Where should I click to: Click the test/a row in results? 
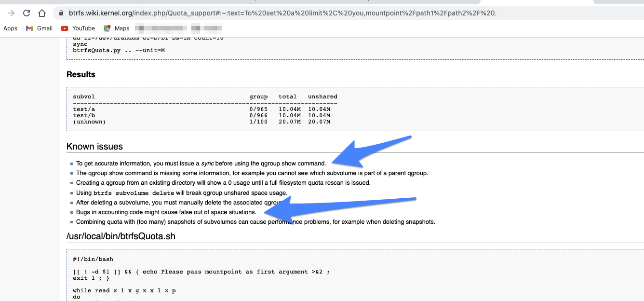click(x=201, y=109)
